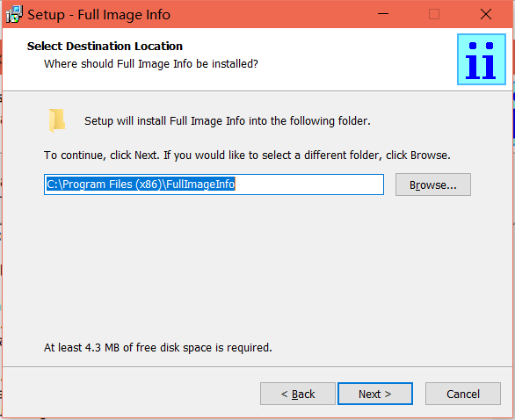
Task: Click the greyed-out maximize button
Action: point(434,14)
